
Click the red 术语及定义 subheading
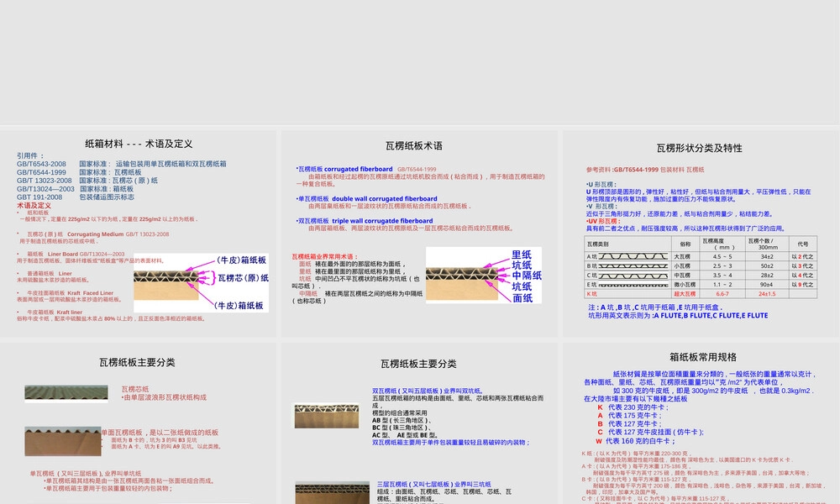pos(34,205)
